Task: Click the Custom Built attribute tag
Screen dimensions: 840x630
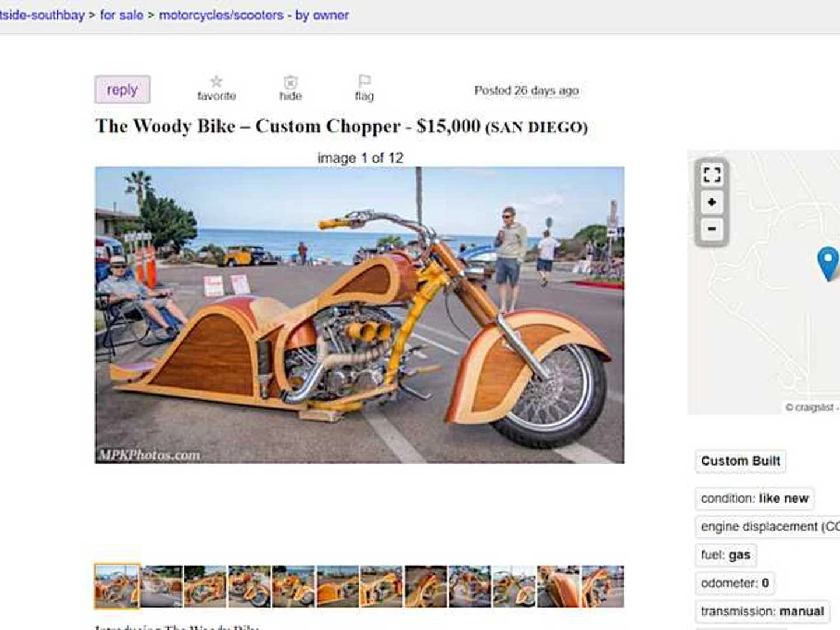Action: pyautogui.click(x=740, y=461)
